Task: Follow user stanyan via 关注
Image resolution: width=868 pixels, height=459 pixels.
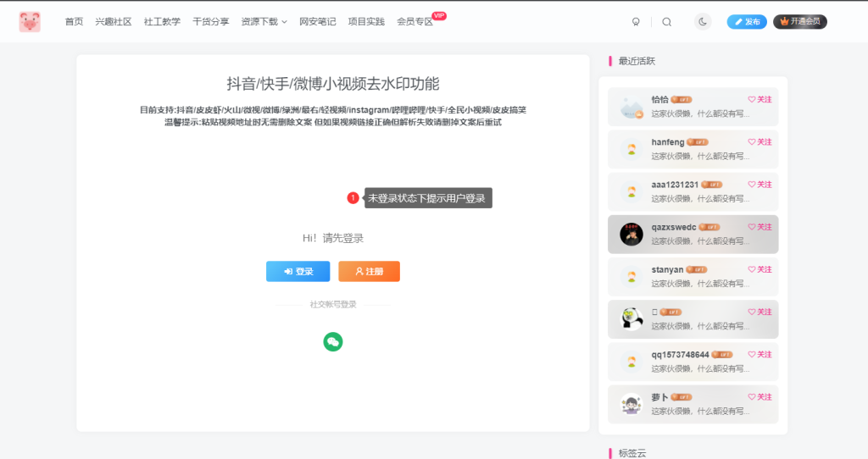Action: [x=760, y=269]
